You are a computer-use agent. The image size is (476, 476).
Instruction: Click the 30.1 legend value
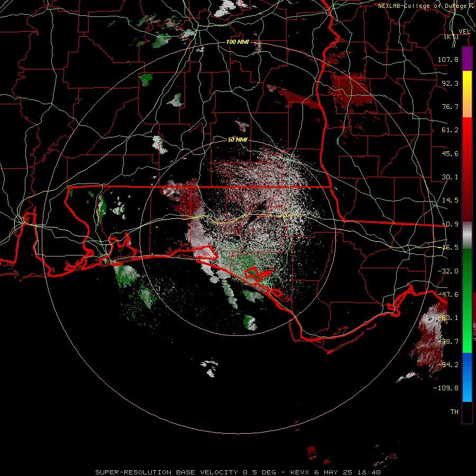450,177
